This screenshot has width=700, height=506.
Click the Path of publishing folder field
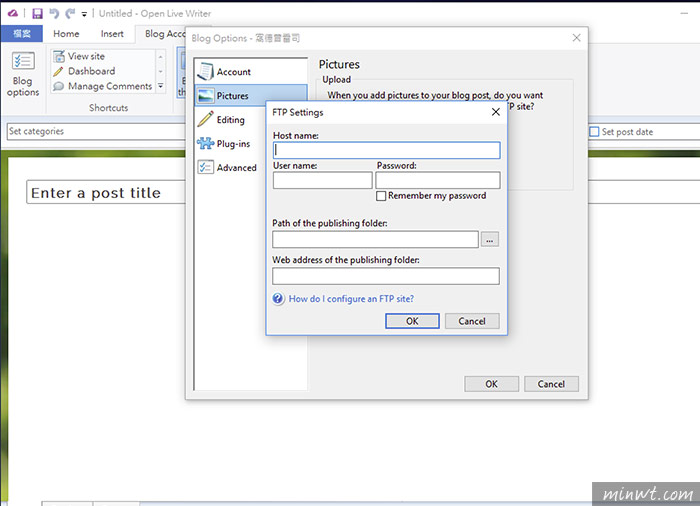pos(375,239)
